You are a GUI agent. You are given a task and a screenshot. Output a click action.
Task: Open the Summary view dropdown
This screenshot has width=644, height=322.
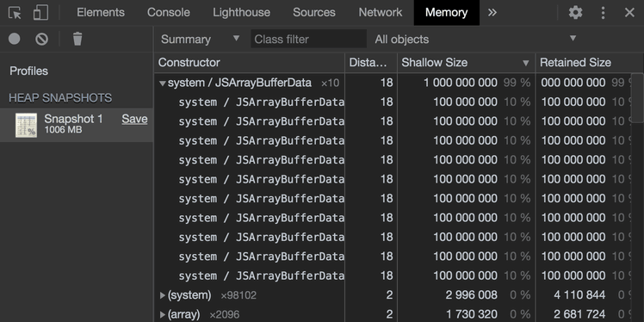click(200, 39)
